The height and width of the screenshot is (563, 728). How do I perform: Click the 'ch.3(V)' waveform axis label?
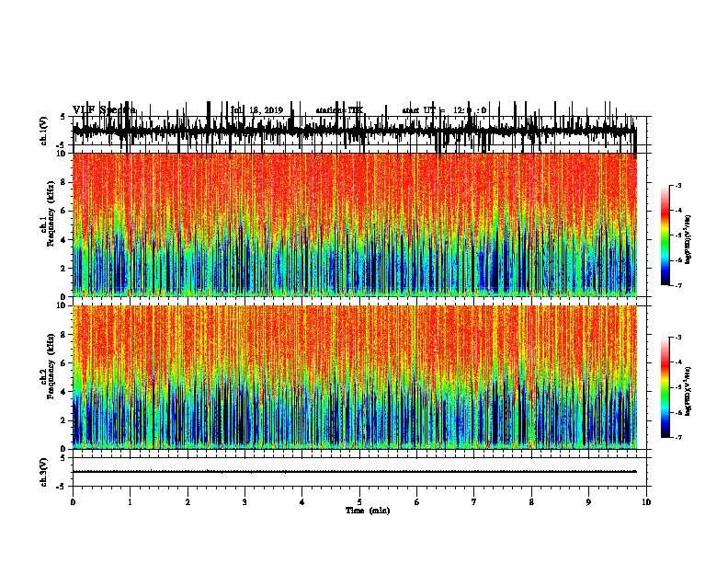pyautogui.click(x=44, y=472)
